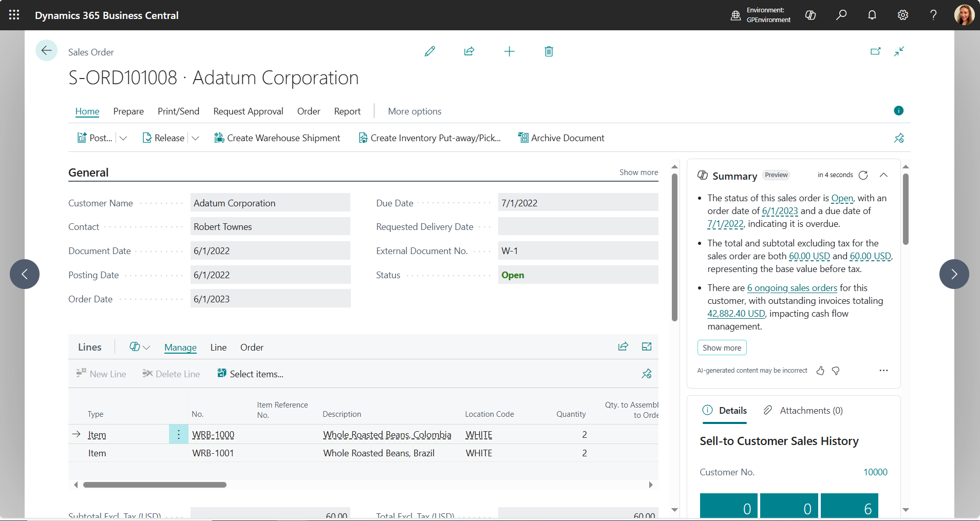Open Copilot from the top bar
The image size is (980, 521).
811,15
